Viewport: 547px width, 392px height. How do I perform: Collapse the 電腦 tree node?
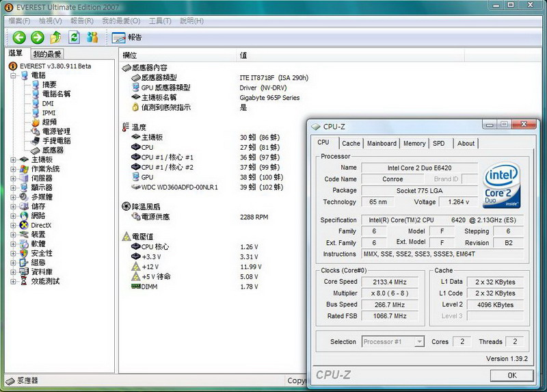(x=13, y=75)
